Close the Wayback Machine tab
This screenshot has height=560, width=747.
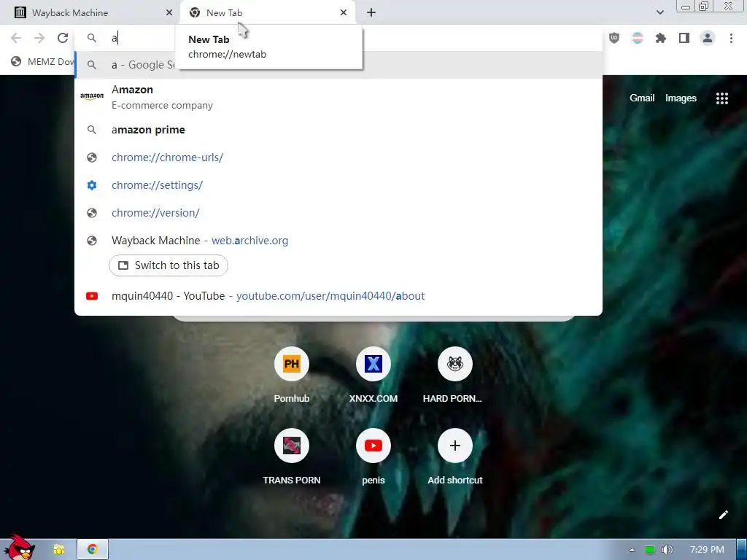point(169,13)
